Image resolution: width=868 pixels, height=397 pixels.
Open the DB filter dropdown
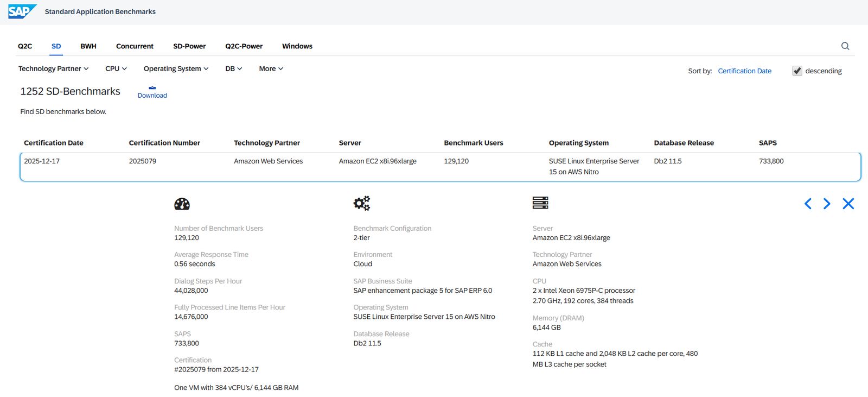pos(233,69)
